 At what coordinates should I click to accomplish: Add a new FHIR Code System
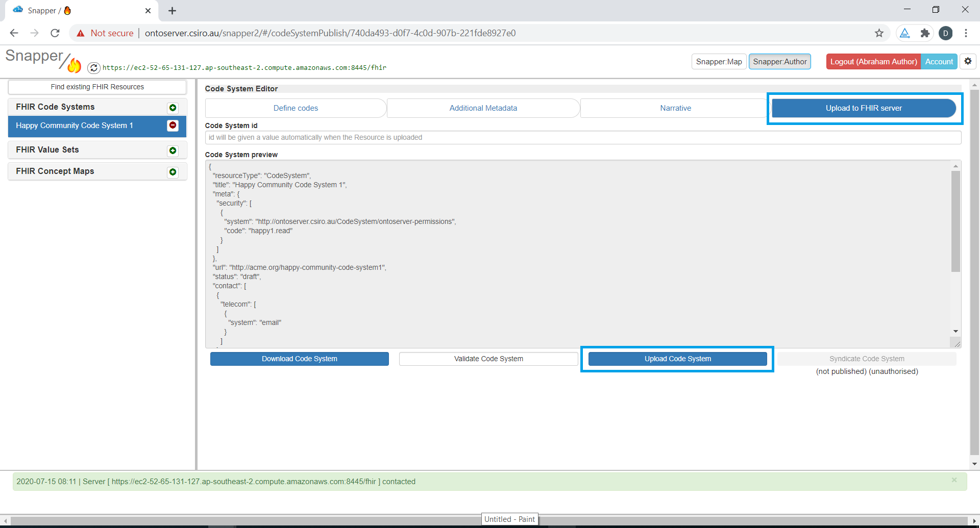click(173, 108)
